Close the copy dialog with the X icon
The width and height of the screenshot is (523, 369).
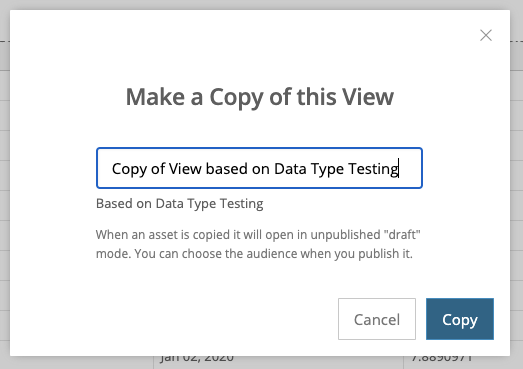(x=486, y=35)
